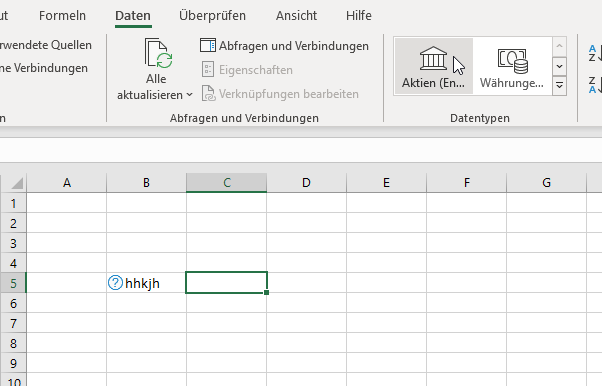Viewport: 602px width, 386px height.
Task: Expand the Datentypen gallery fully
Action: (559, 85)
